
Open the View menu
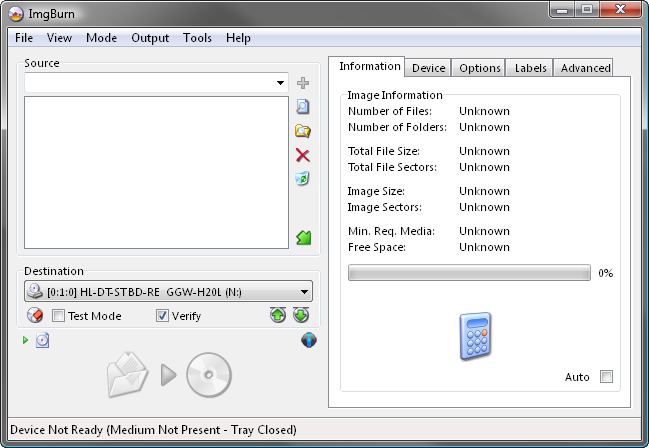pyautogui.click(x=59, y=38)
